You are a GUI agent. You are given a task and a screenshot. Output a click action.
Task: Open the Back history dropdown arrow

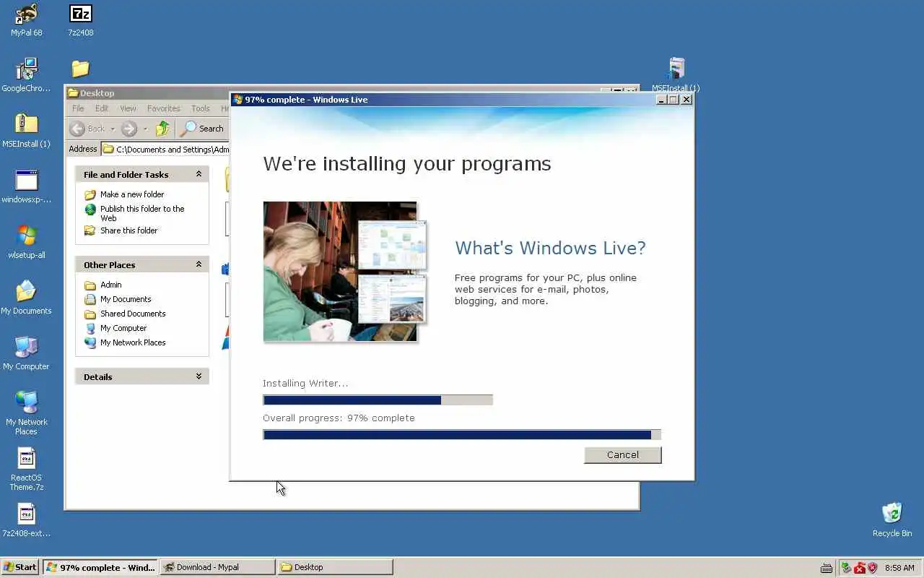pyautogui.click(x=113, y=129)
